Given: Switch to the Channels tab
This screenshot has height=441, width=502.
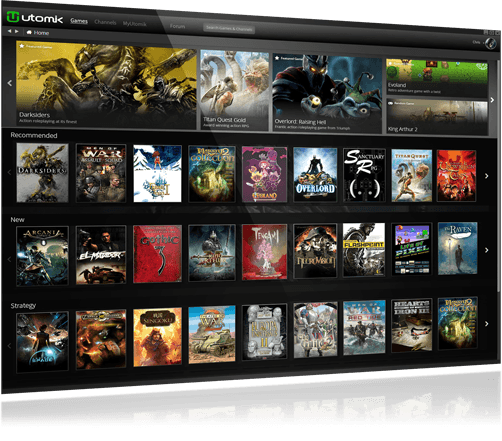Looking at the screenshot, I should (105, 22).
